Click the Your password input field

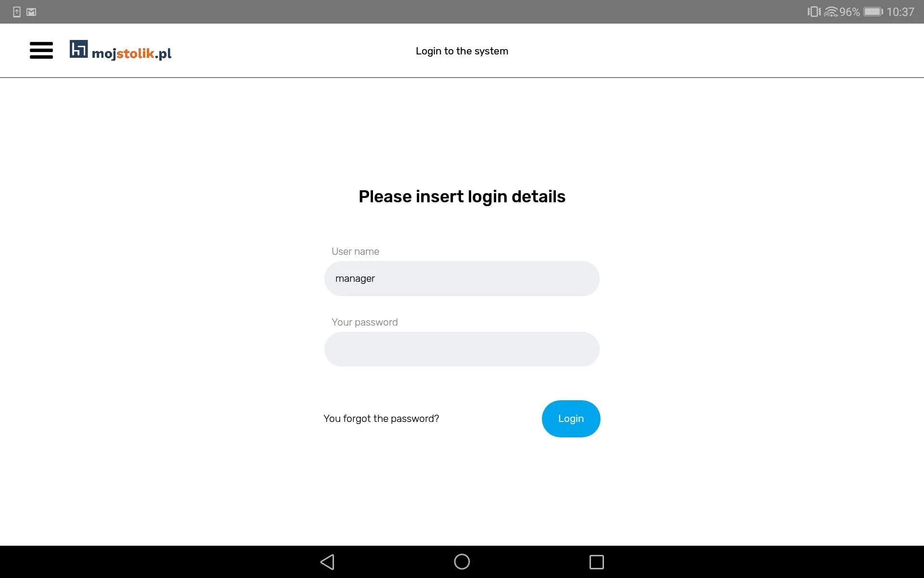tap(462, 349)
